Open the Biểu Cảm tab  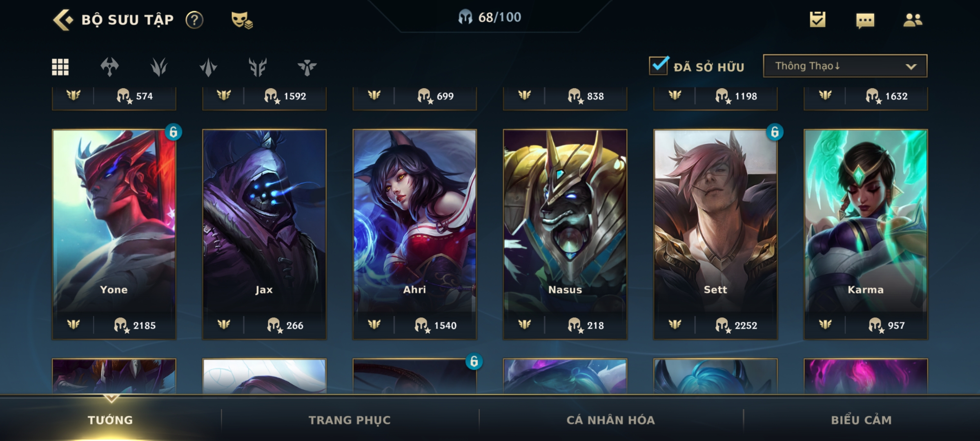click(862, 420)
